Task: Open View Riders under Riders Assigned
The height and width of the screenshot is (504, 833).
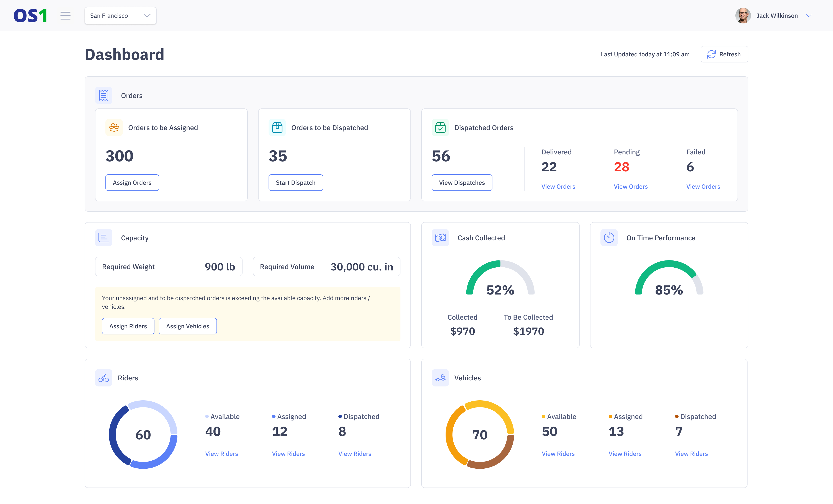Action: click(x=288, y=454)
